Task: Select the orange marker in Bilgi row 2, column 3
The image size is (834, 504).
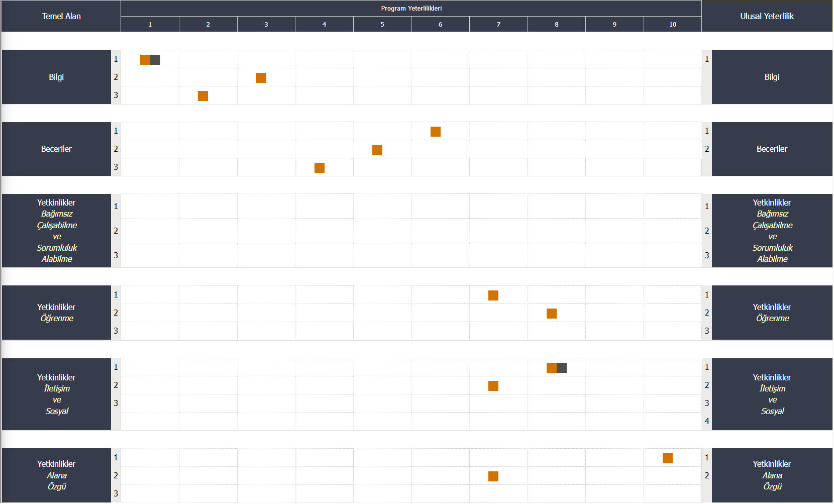Action: (261, 78)
